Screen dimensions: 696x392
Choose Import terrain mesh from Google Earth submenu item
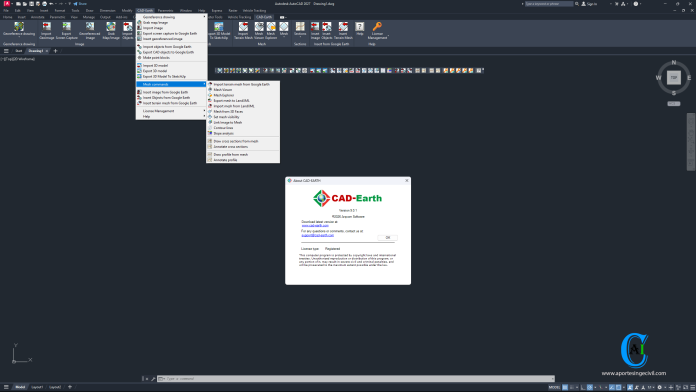point(243,84)
